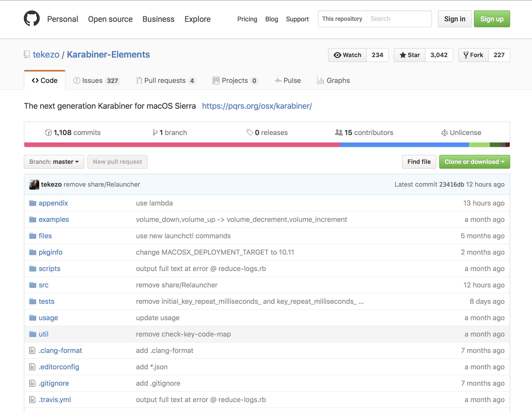Click the Karabiner-Elements repository name

point(108,55)
